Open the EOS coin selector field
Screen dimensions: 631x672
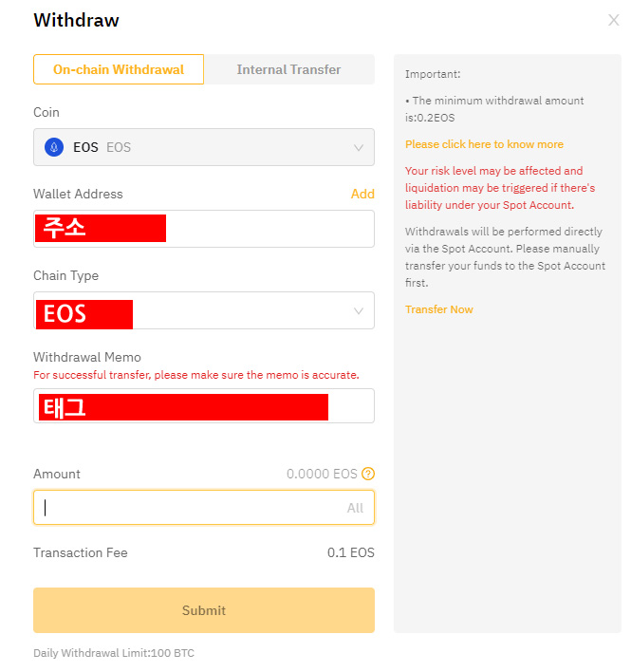click(x=204, y=147)
